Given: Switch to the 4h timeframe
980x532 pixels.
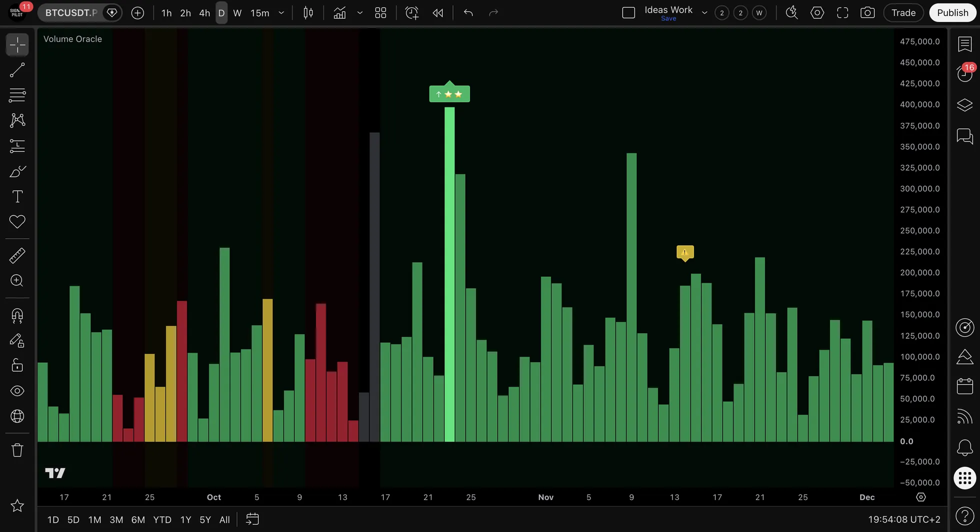Looking at the screenshot, I should [204, 13].
